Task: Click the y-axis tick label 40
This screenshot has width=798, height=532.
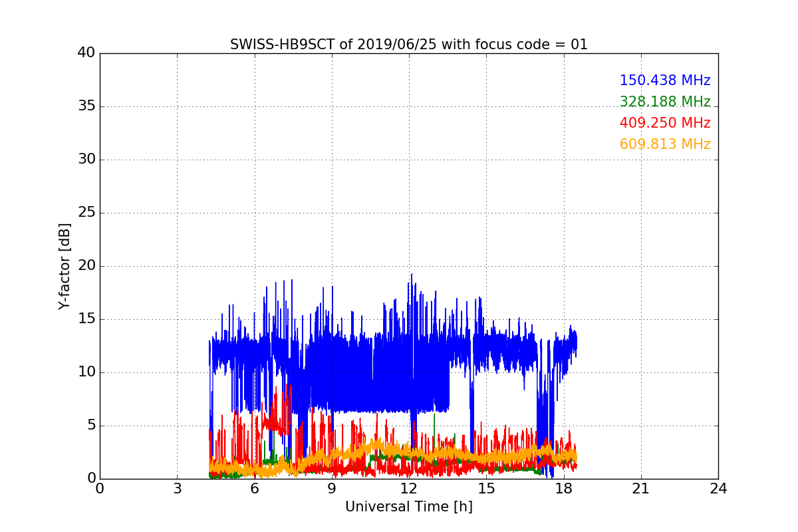Action: coord(86,53)
